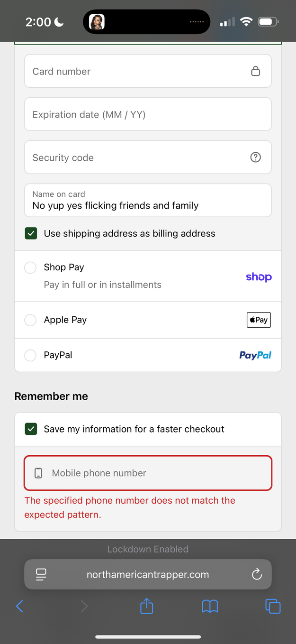The height and width of the screenshot is (644, 296).
Task: Choose Apple Pay as payment method
Action: (x=30, y=320)
